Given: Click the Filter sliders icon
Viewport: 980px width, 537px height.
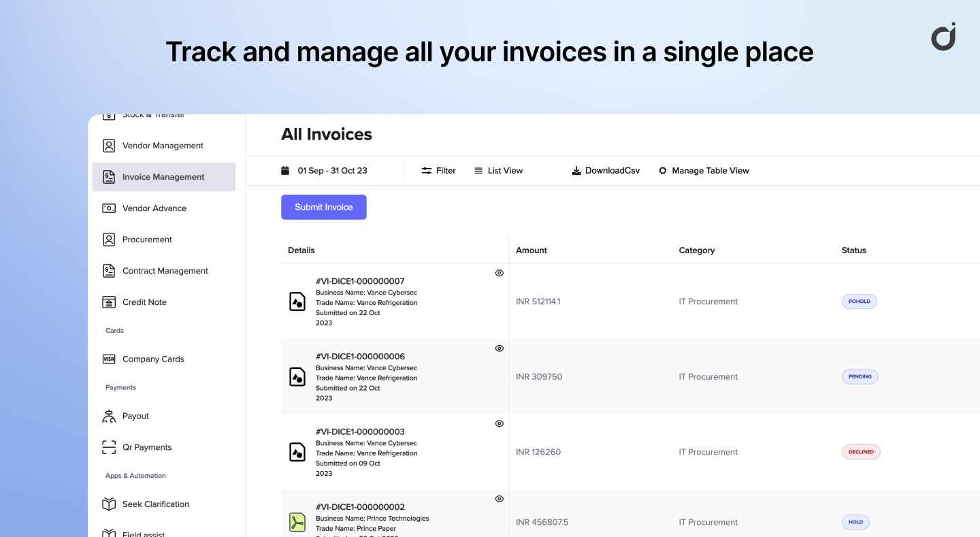Looking at the screenshot, I should pyautogui.click(x=427, y=171).
